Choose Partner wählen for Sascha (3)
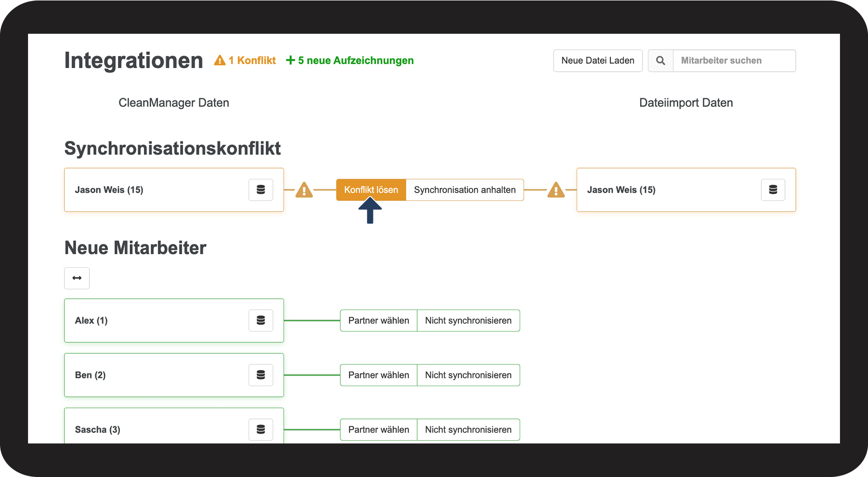Image resolution: width=868 pixels, height=477 pixels. 379,429
